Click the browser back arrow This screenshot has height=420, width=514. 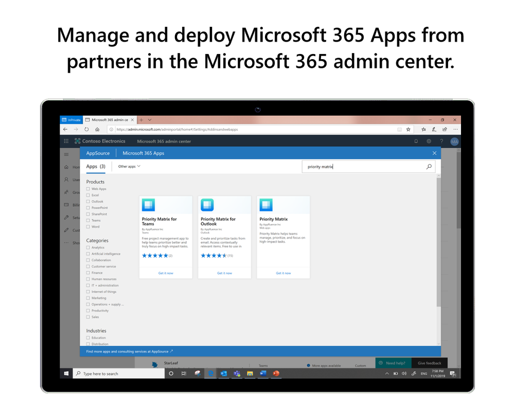(x=65, y=130)
